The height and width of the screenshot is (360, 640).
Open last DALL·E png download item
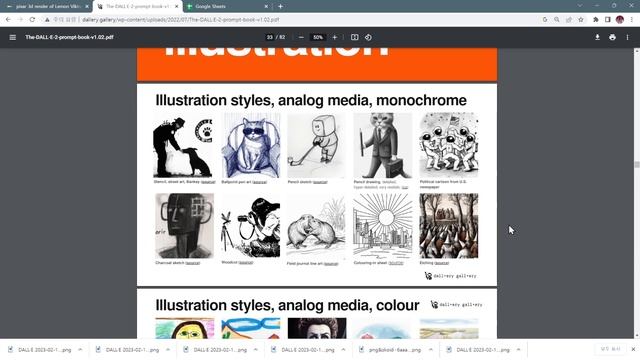tap(478, 350)
